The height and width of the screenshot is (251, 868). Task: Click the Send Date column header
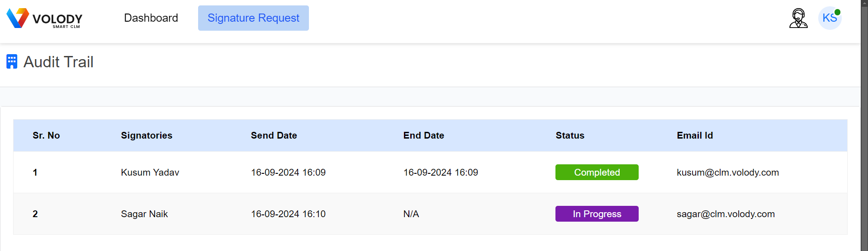pyautogui.click(x=274, y=135)
